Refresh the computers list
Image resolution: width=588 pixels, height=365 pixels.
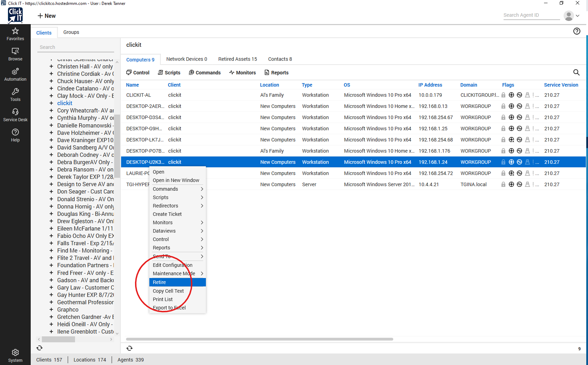(129, 348)
